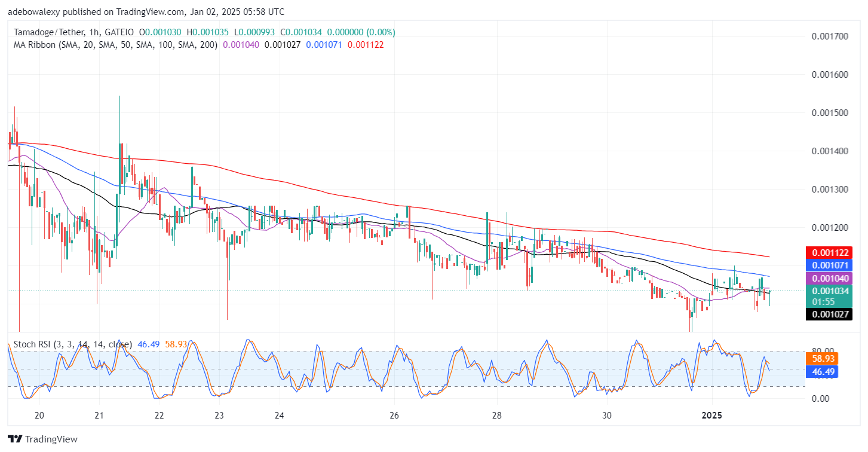Click the 20 date marker on time axis
The height and width of the screenshot is (452, 868).
(x=39, y=416)
